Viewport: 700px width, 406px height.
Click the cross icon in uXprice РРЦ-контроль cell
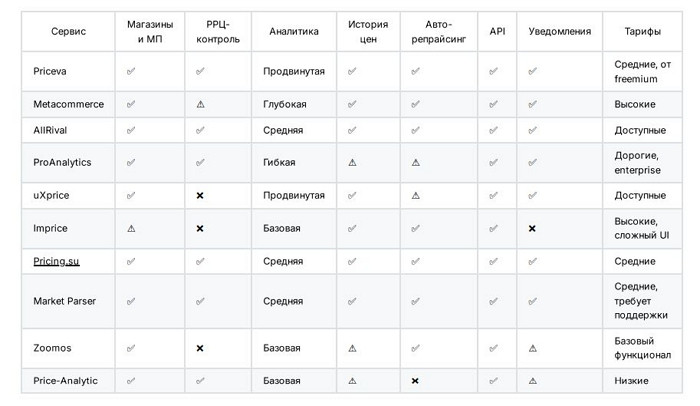(201, 196)
